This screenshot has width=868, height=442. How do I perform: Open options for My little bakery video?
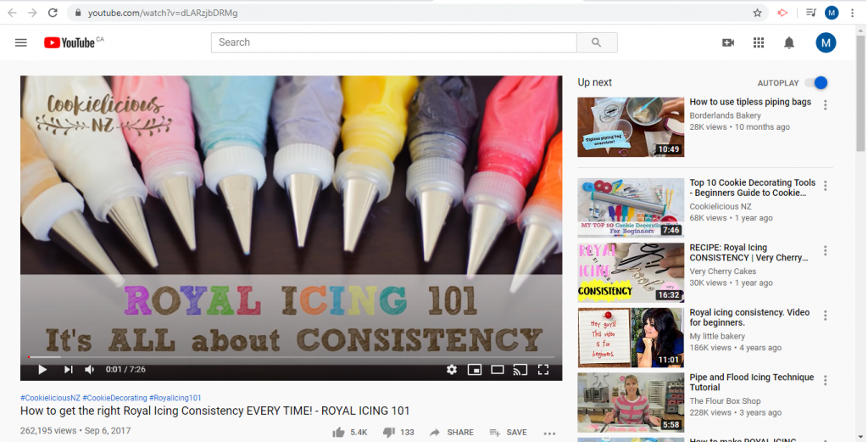825,316
